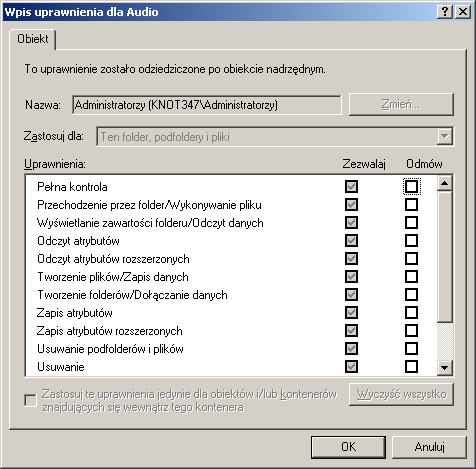Click the Odmów column header
This screenshot has height=469, width=476.
coord(424,164)
